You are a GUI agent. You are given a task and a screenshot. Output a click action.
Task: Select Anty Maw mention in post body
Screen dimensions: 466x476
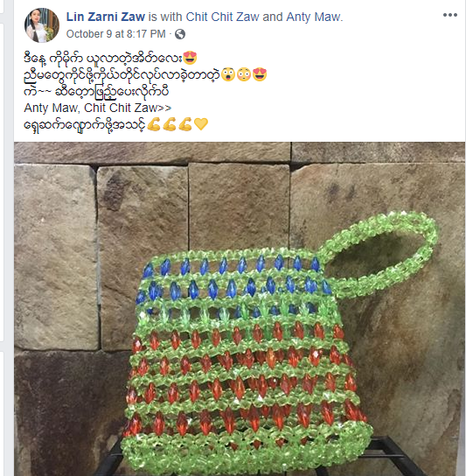click(51, 108)
